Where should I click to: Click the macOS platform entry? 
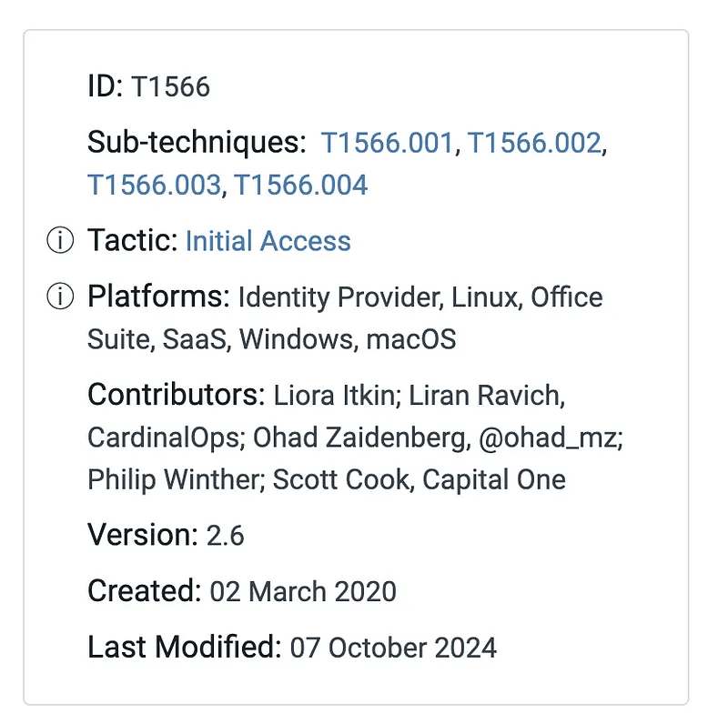tap(410, 340)
